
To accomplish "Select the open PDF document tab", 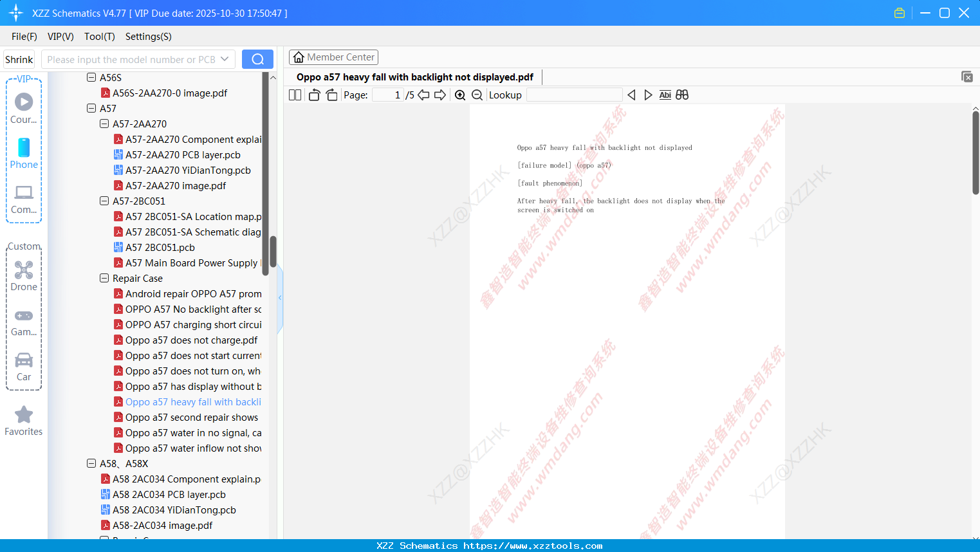I will (415, 77).
